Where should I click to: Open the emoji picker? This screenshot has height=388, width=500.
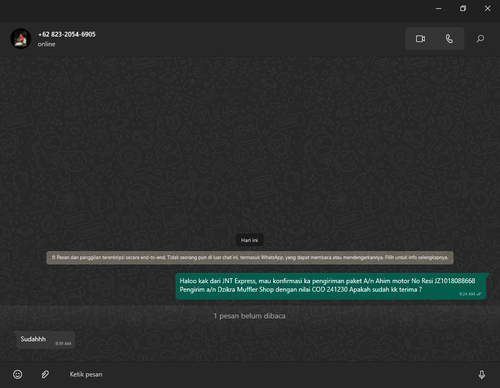click(18, 374)
